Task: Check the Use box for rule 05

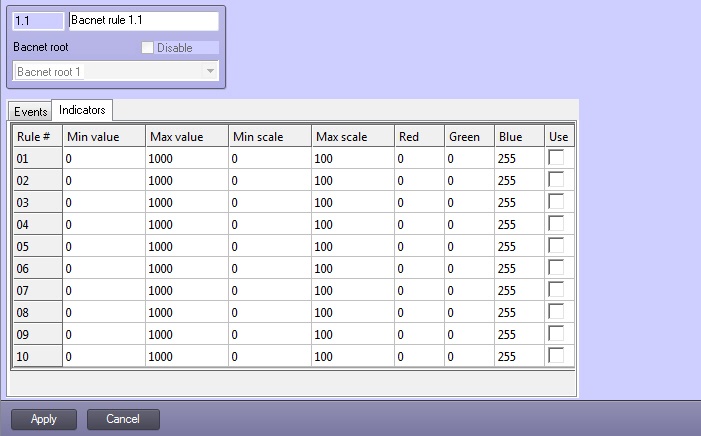Action: tap(556, 245)
